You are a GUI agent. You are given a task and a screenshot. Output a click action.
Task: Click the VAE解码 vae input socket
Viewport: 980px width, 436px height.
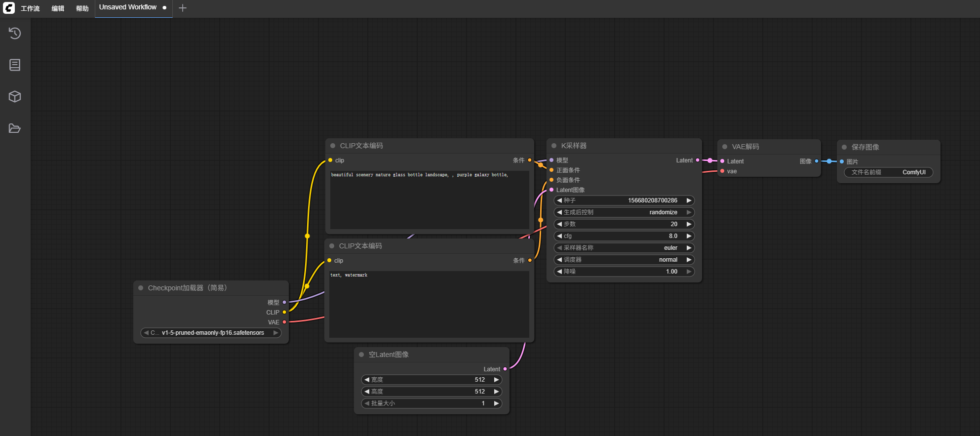[722, 171]
